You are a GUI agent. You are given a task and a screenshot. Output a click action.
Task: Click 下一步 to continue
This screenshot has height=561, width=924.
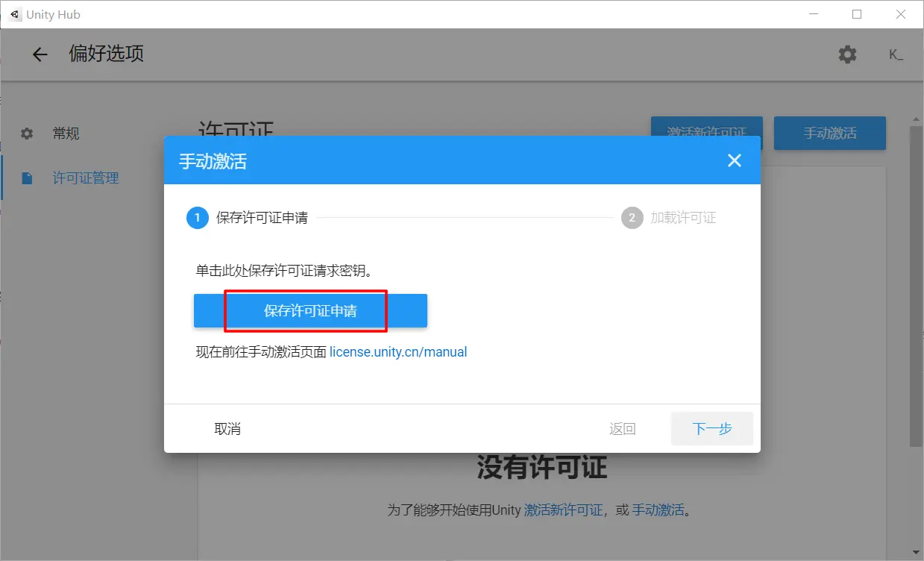pos(712,429)
